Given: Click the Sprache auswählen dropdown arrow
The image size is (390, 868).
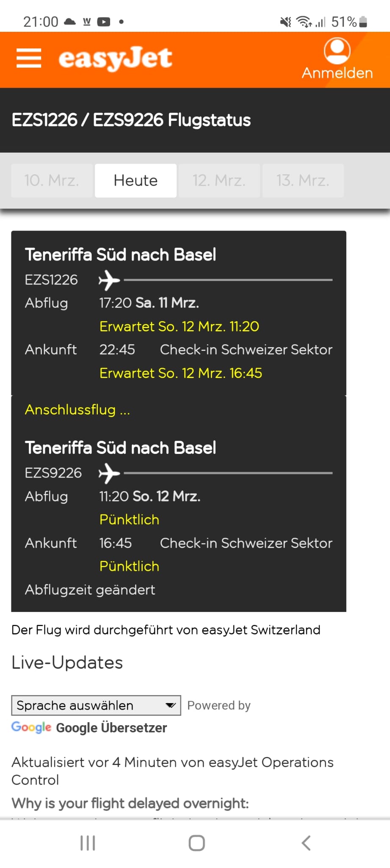Looking at the screenshot, I should [171, 705].
